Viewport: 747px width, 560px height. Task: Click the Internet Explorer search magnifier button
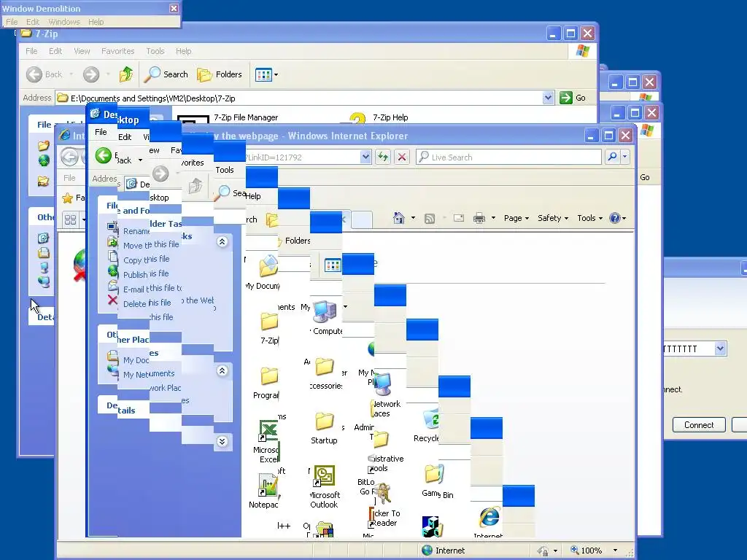tap(612, 157)
